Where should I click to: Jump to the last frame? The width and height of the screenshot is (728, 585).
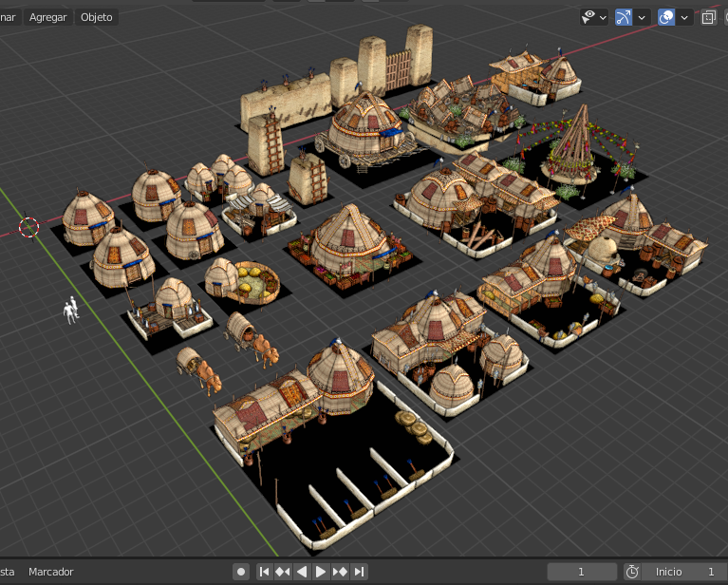coord(359,572)
